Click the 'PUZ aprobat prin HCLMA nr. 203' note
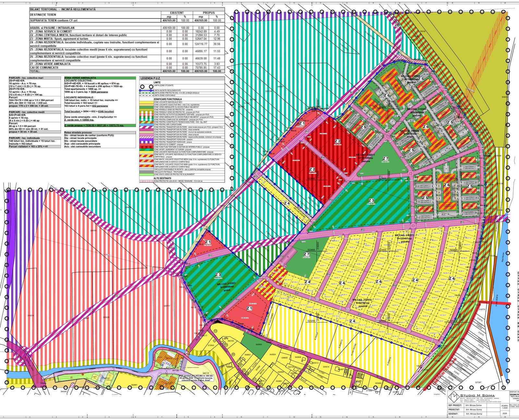519x420 pixels. click(x=196, y=378)
